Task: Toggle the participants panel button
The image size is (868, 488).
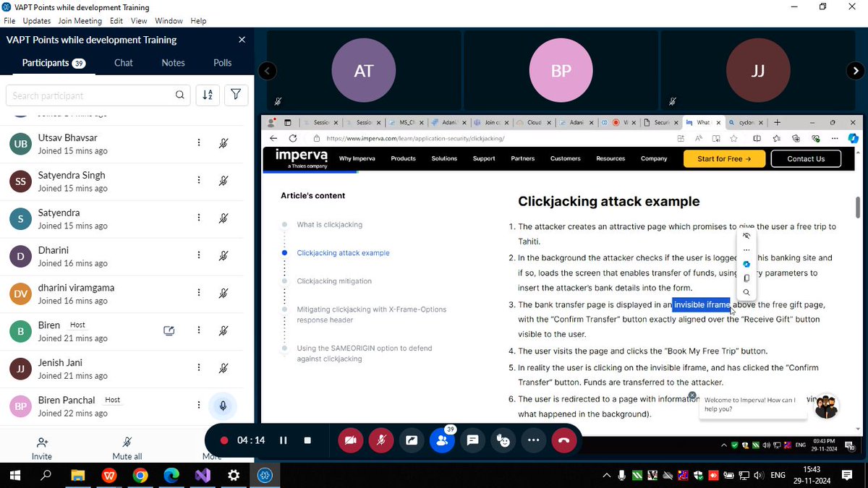Action: pos(442,440)
